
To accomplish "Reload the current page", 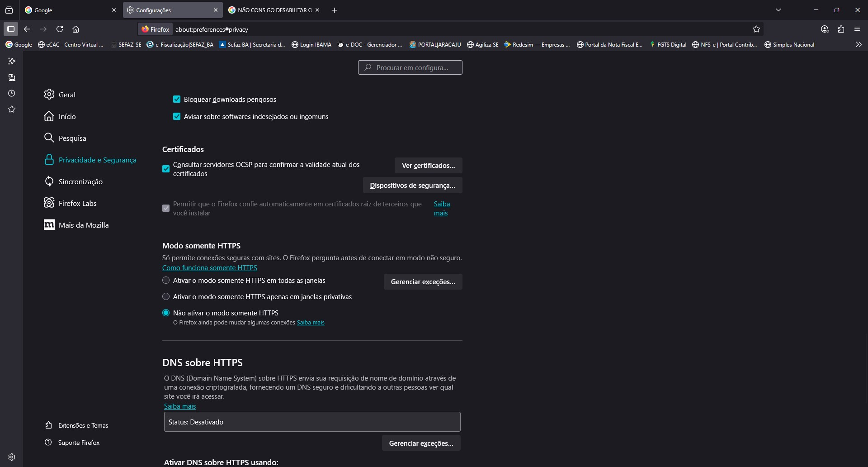I will 60,29.
